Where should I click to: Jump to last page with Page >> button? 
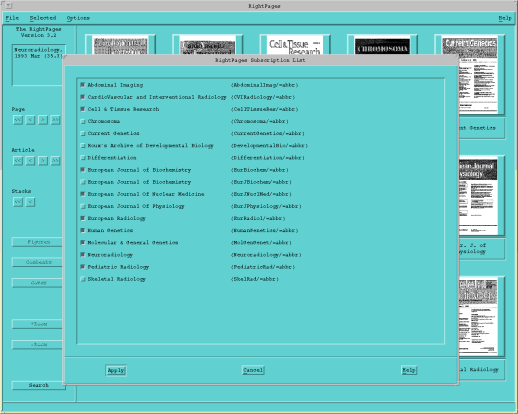[55, 120]
